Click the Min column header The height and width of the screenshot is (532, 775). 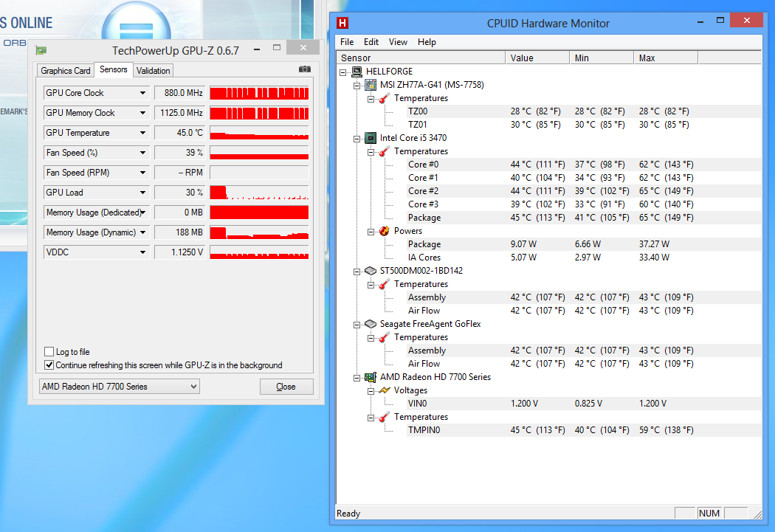point(602,58)
